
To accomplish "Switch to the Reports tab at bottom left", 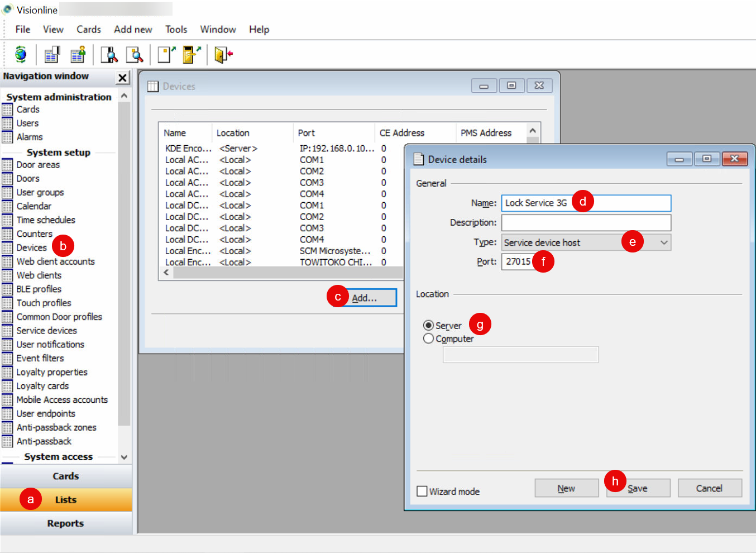I will (x=65, y=523).
